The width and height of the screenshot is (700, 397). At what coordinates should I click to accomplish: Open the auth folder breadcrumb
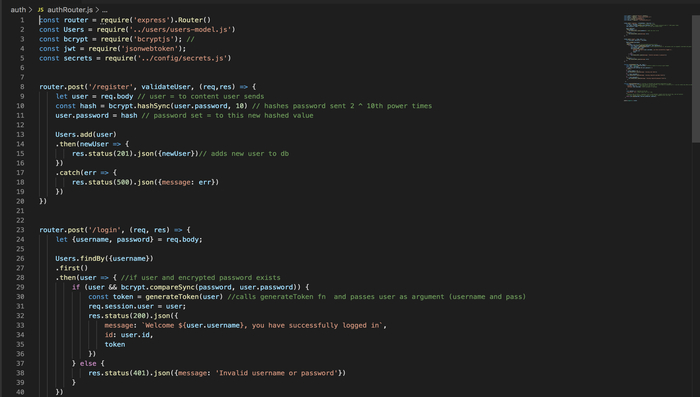[18, 9]
